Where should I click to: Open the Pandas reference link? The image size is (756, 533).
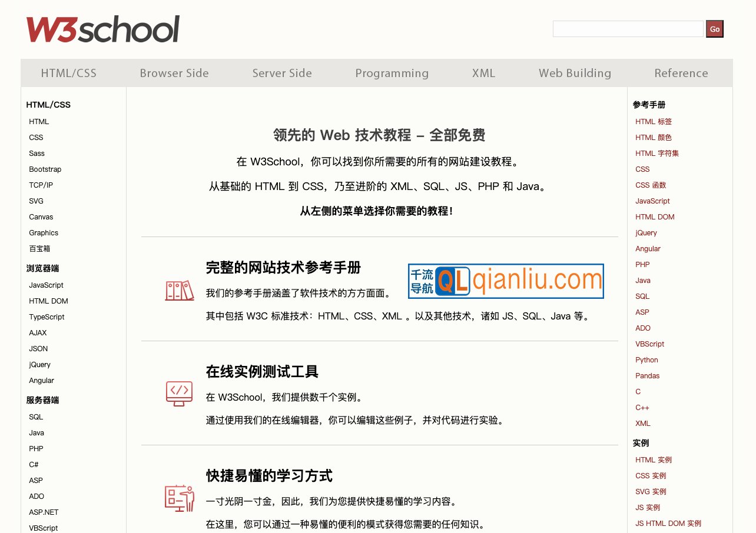647,375
